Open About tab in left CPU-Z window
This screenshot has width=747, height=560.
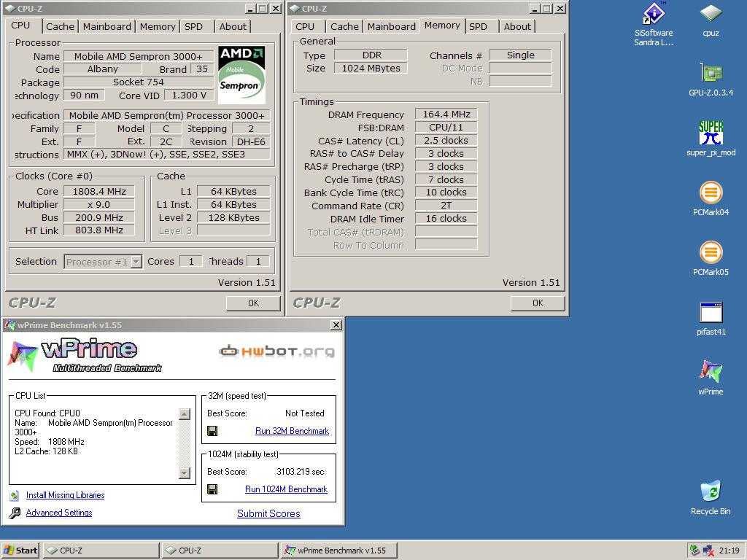tap(233, 27)
